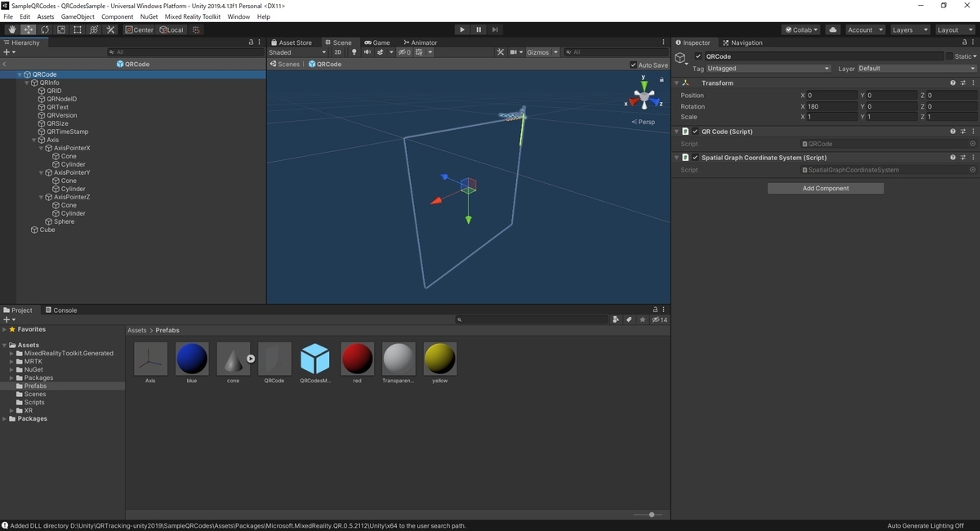Open the Tag Untagged dropdown
Image resolution: width=980 pixels, height=531 pixels.
pyautogui.click(x=768, y=69)
